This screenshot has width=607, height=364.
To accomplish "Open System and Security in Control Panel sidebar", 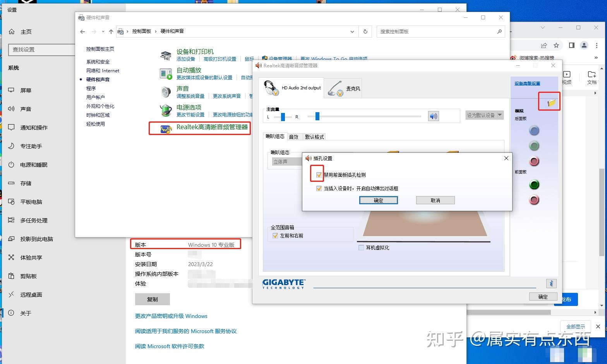I will 98,62.
